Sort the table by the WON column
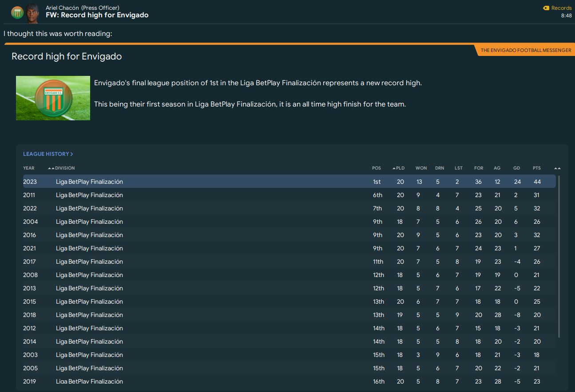575x392 pixels. coord(421,168)
